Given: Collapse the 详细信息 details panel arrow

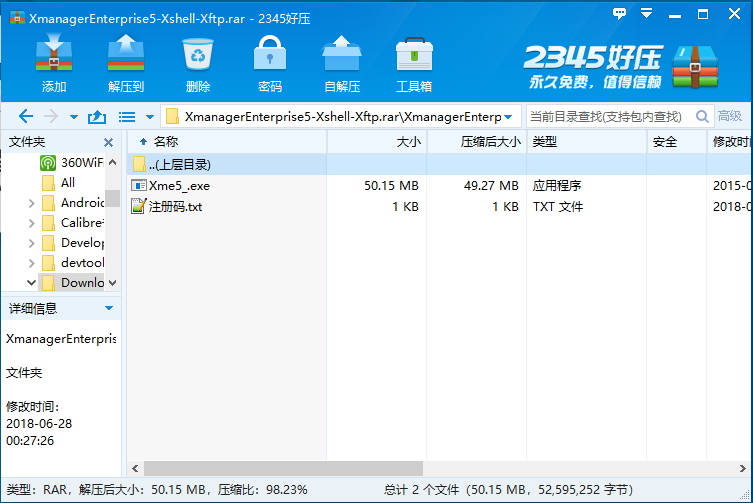Looking at the screenshot, I should point(109,308).
